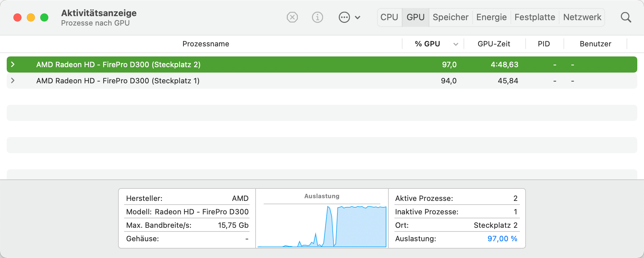This screenshot has height=258, width=644.
Task: Expand the FirePro D300 Steckplatz 1 row
Action: [x=13, y=81]
